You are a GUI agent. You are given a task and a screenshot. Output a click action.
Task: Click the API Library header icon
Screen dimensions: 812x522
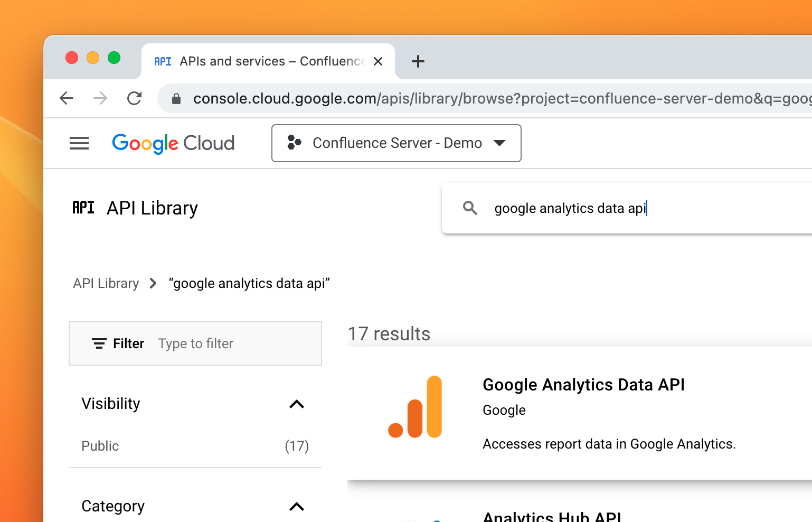83,208
